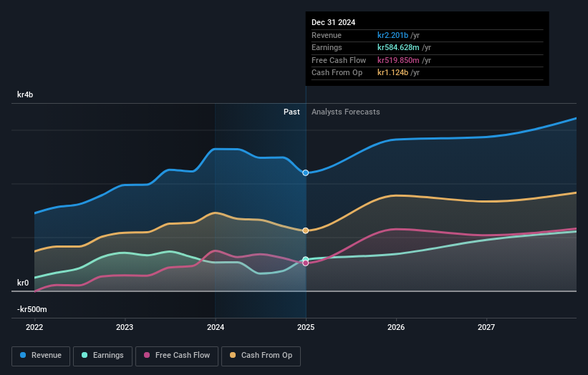Screen dimensions: 588x375
Task: Toggle the Earnings series in legend
Action: coord(102,355)
